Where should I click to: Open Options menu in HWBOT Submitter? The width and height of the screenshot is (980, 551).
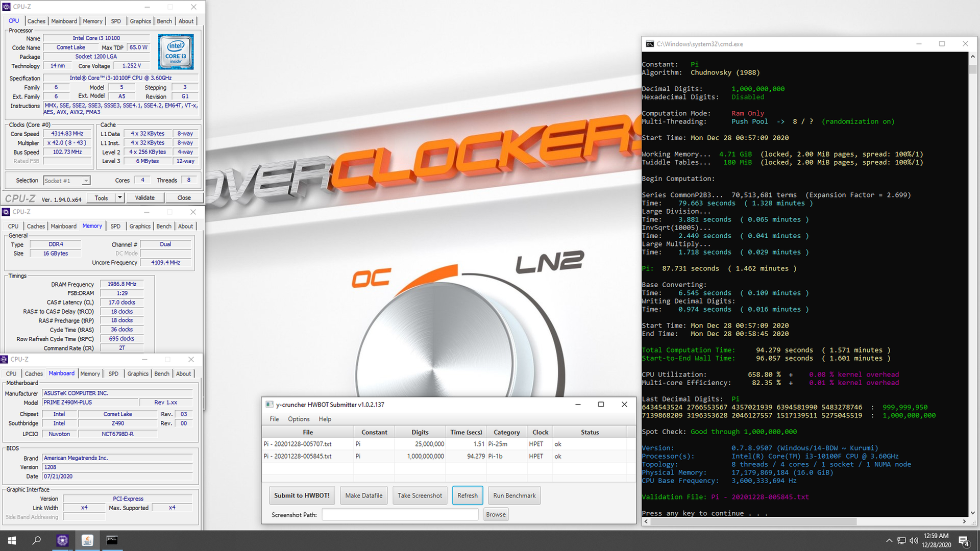pyautogui.click(x=299, y=419)
